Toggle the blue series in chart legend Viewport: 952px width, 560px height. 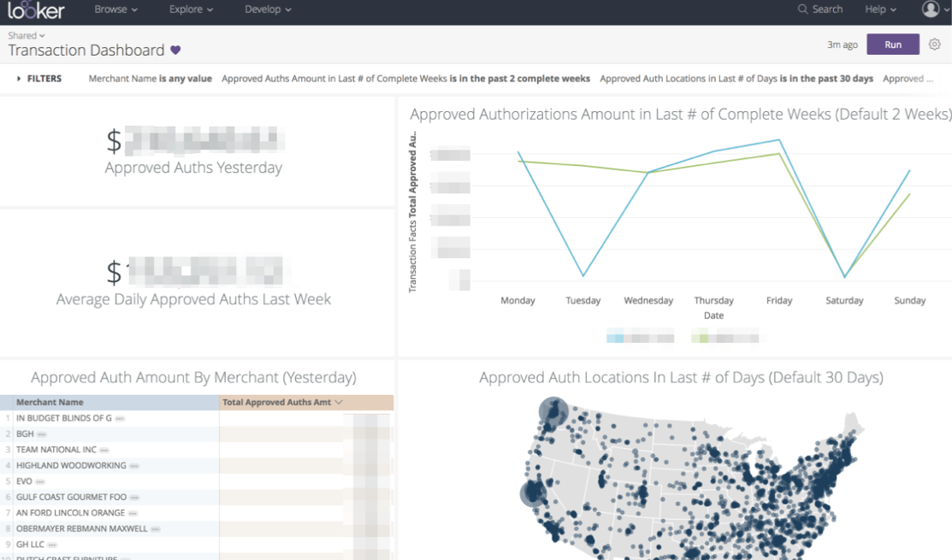click(x=615, y=338)
